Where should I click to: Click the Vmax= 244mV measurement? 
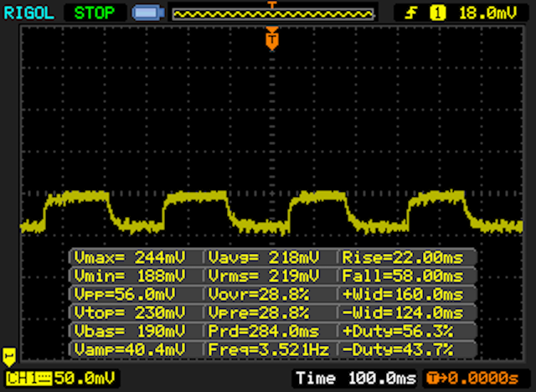click(130, 258)
